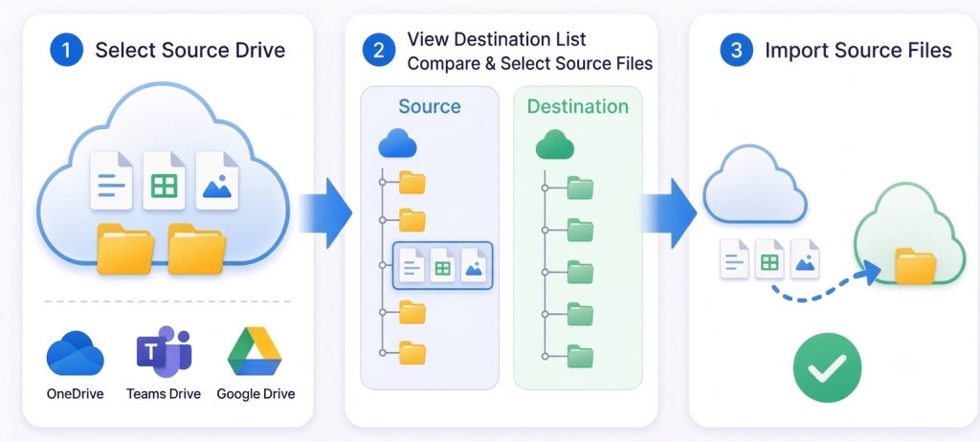
Task: Click the small blue cloud under the Source heading
Action: pos(397,144)
